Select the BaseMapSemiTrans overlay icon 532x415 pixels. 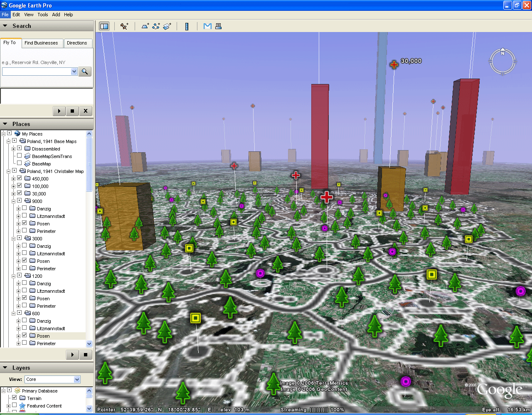pyautogui.click(x=27, y=156)
